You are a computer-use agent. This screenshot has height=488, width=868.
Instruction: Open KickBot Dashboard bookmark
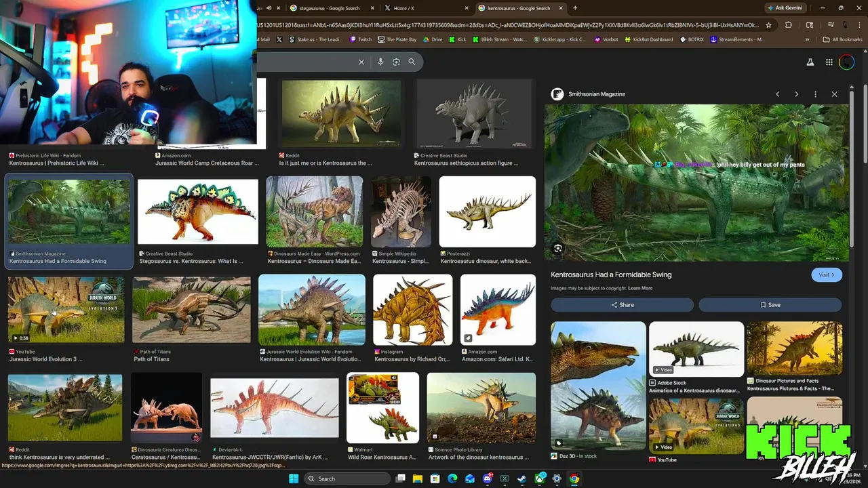650,39
